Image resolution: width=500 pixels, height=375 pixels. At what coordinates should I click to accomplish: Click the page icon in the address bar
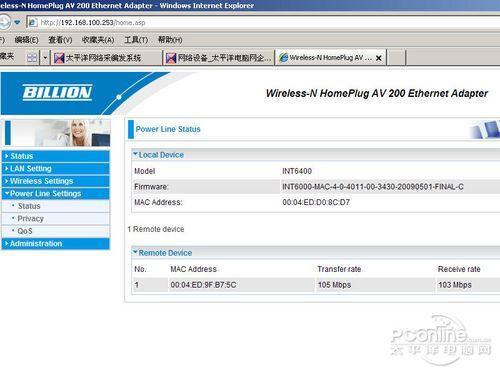32,23
